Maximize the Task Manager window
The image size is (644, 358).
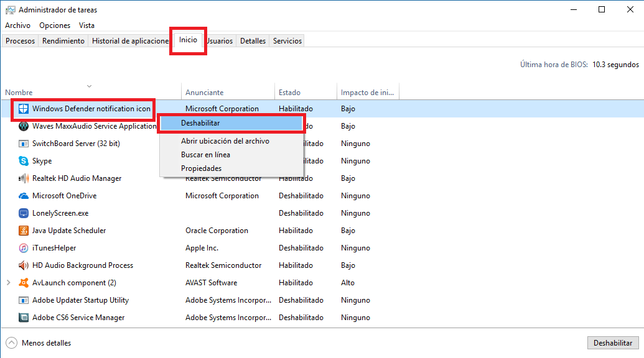(602, 9)
